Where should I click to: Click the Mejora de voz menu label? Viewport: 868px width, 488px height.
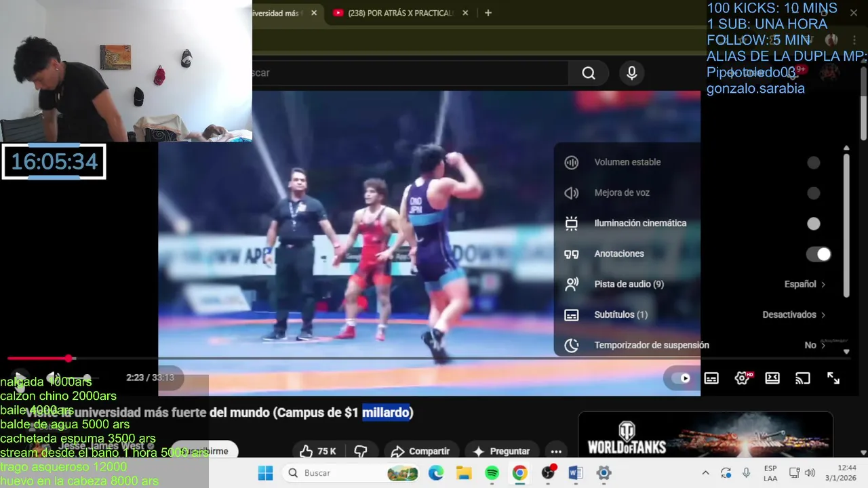[x=622, y=192]
